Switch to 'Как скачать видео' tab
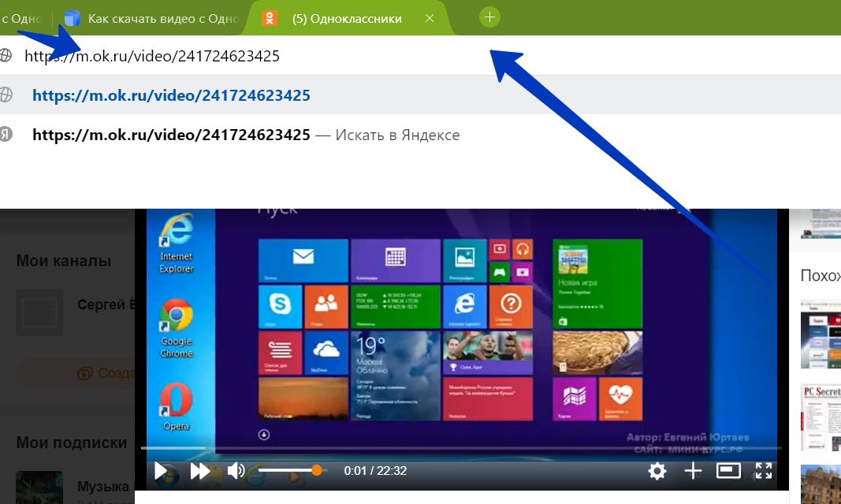 pyautogui.click(x=151, y=19)
